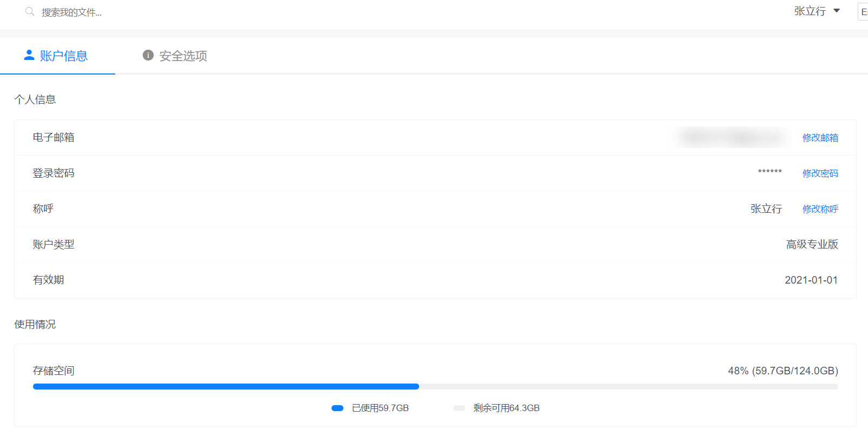Viewport: 868px width, 430px height.
Task: Click the search magnifier icon
Action: click(x=30, y=11)
